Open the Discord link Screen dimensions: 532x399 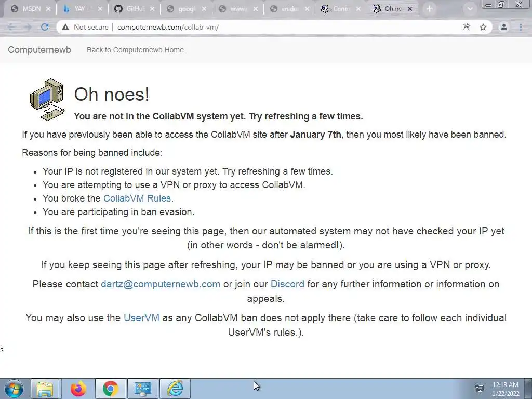click(287, 284)
